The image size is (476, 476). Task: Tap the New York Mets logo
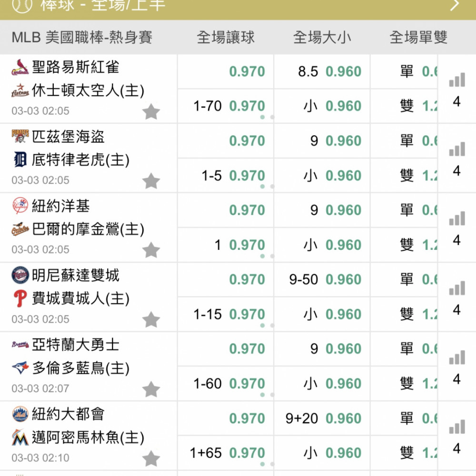[20, 414]
